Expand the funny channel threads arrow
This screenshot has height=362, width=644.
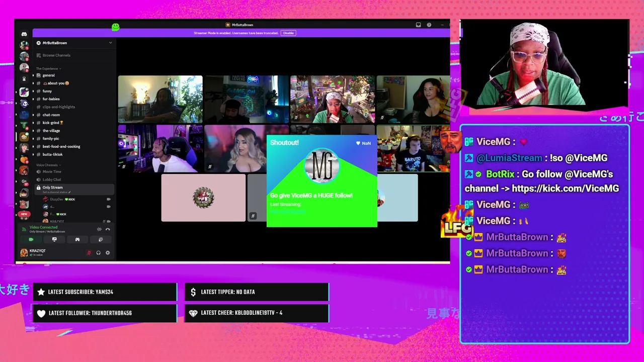33,91
